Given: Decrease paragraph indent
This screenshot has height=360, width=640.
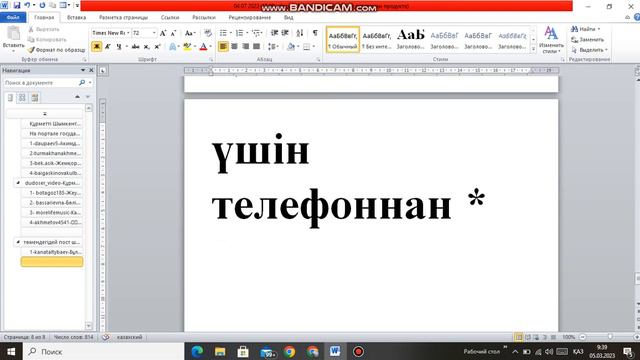Looking at the screenshot, I should 274,33.
